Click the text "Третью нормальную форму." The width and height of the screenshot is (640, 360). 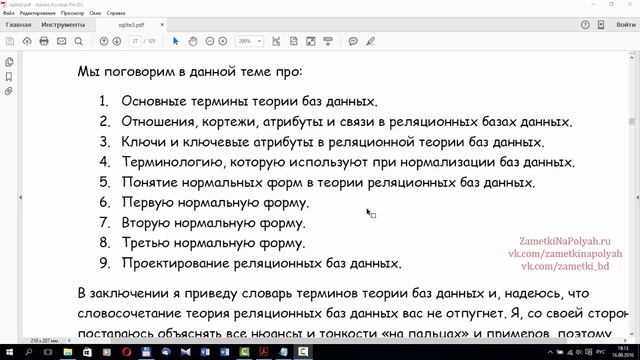pos(213,243)
